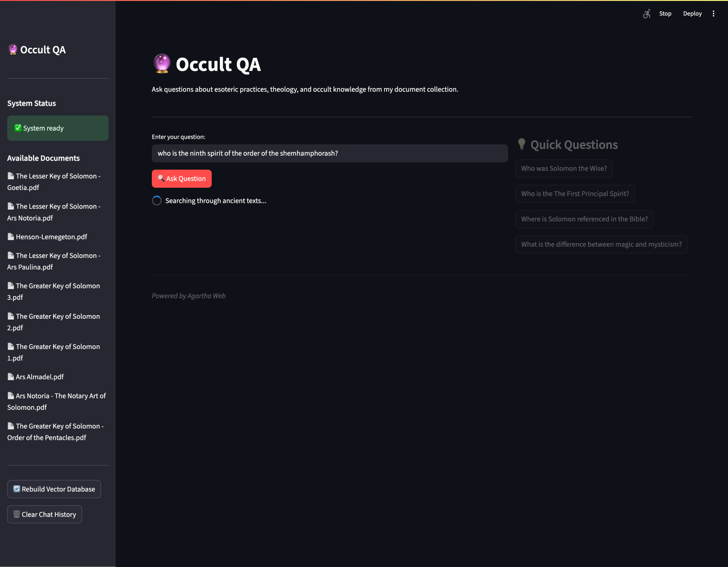Click the Ars Almadel.pdf file icon
This screenshot has width=728, height=567.
coord(11,377)
